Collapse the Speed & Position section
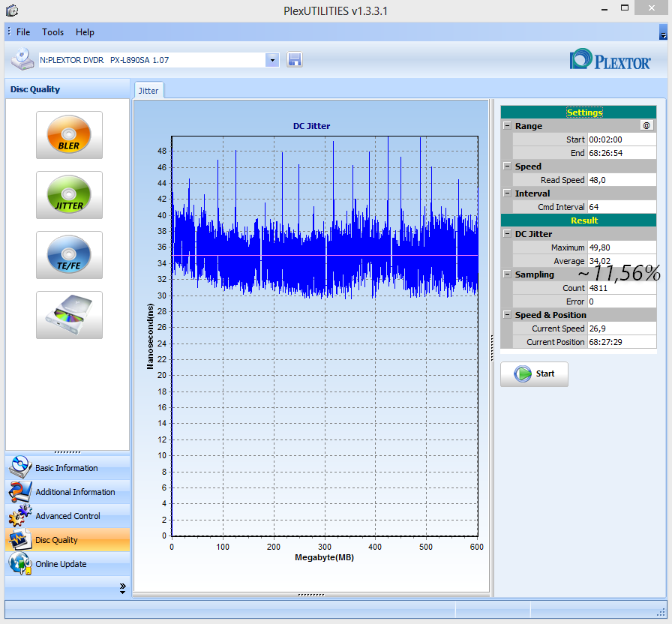 pyautogui.click(x=507, y=314)
